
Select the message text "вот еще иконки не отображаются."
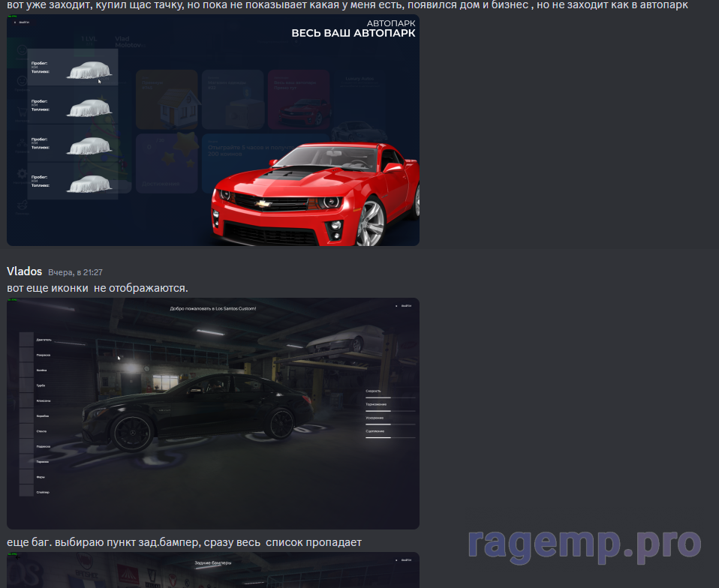point(98,288)
